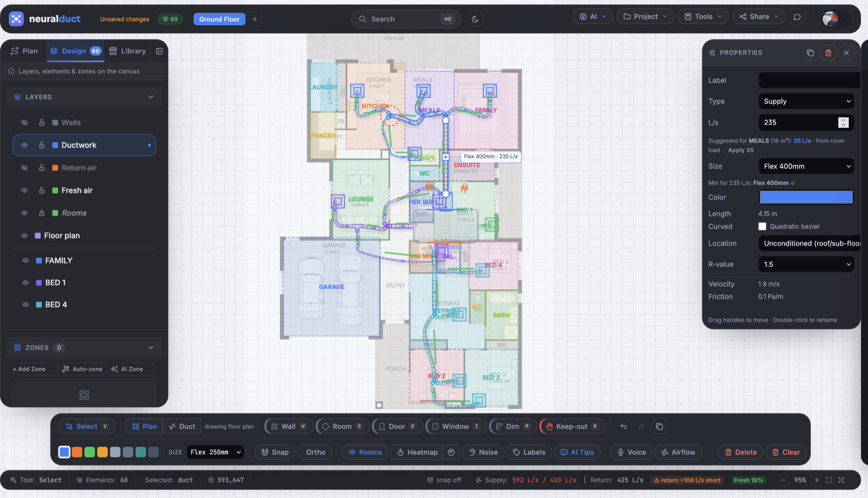Click the round icon beside Heatmap
The image size is (868, 498).
tap(451, 452)
